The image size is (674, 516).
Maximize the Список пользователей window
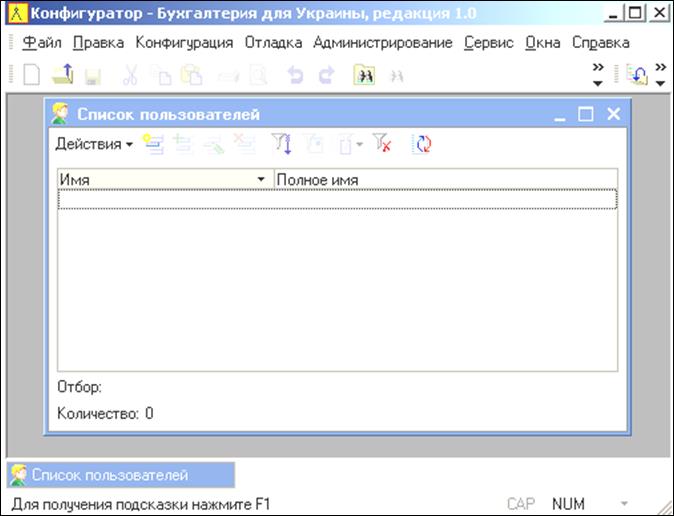(585, 114)
